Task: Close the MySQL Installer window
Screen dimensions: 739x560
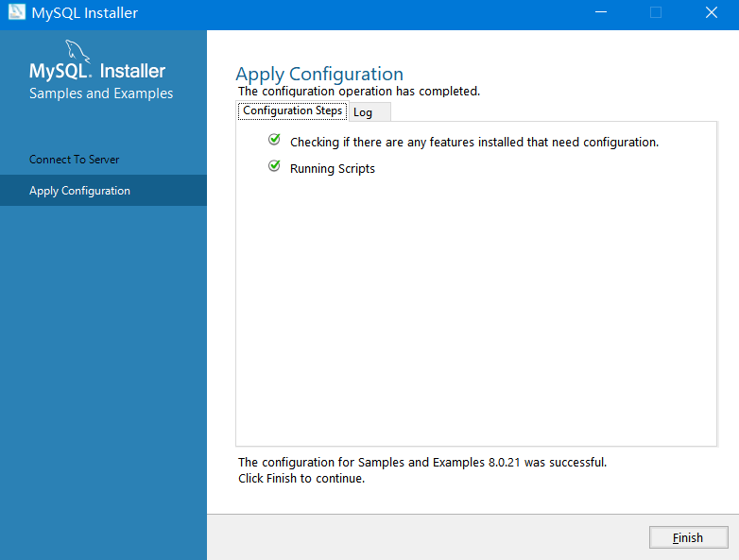Action: (711, 13)
